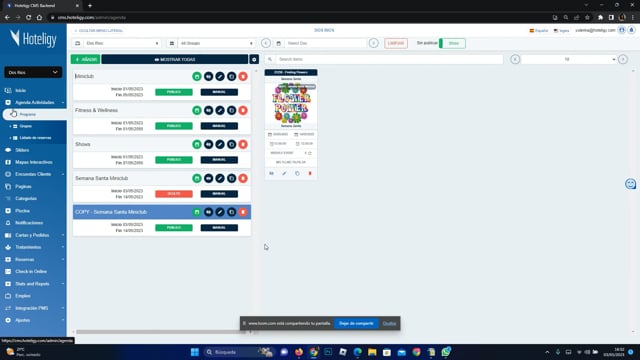
Task: Edit the COPY - Semana Santa Miniclub program
Action: [220, 212]
